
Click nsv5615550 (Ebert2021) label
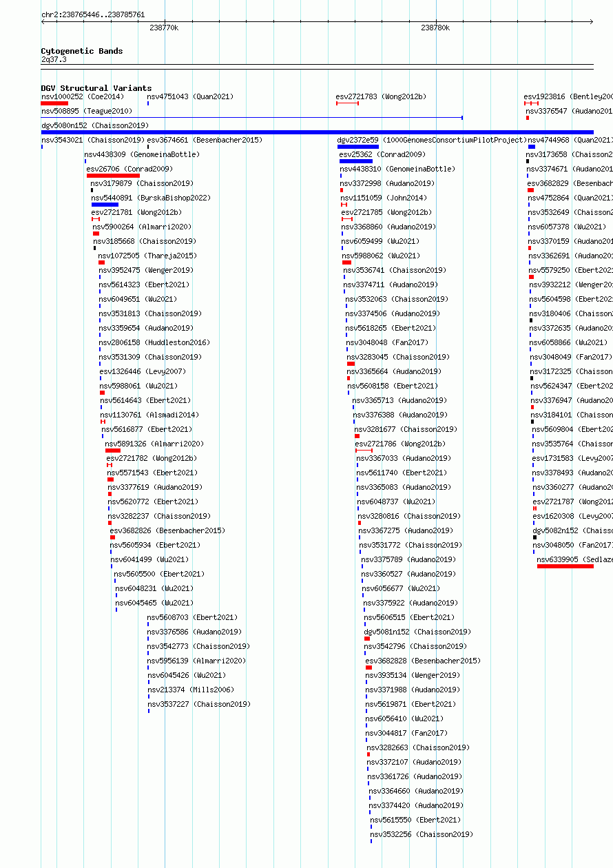click(x=415, y=820)
